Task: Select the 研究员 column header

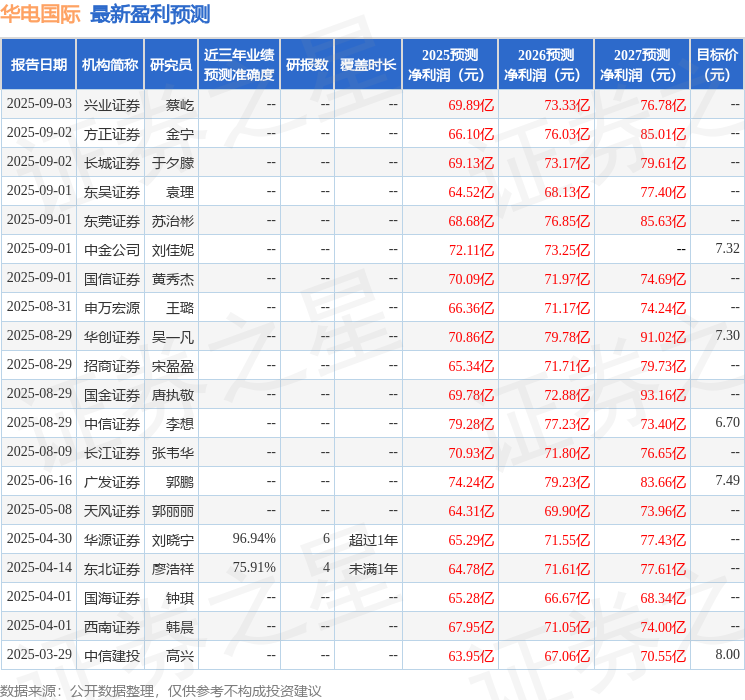Action: point(171,65)
